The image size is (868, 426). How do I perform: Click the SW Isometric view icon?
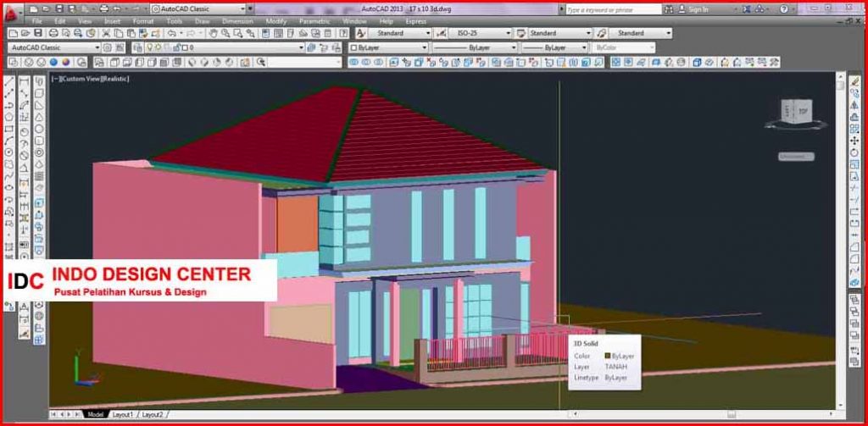point(193,62)
